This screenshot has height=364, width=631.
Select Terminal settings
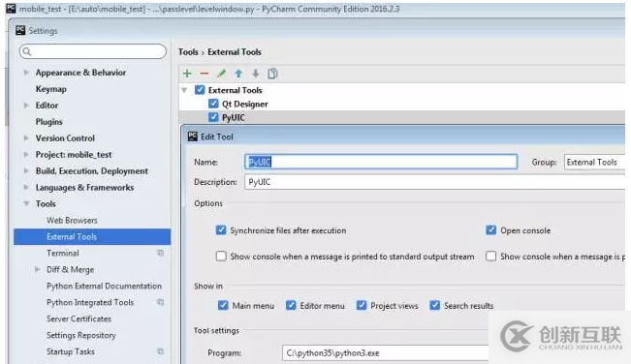pos(63,253)
